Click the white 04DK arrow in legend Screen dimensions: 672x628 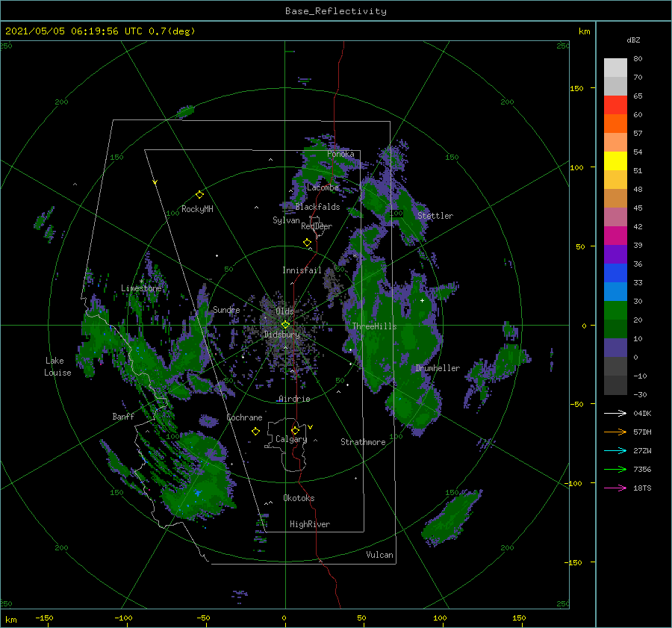615,413
